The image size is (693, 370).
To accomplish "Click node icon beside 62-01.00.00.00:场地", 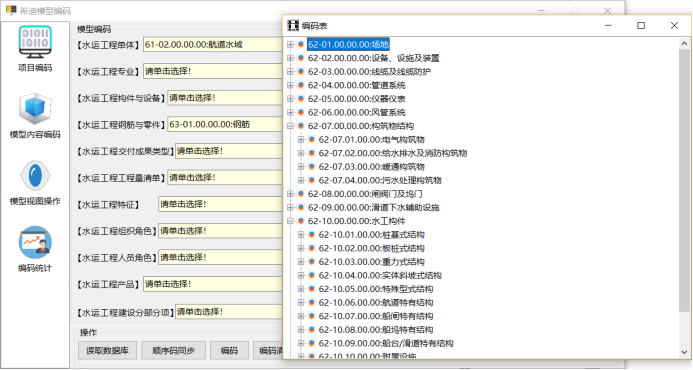I will (301, 44).
